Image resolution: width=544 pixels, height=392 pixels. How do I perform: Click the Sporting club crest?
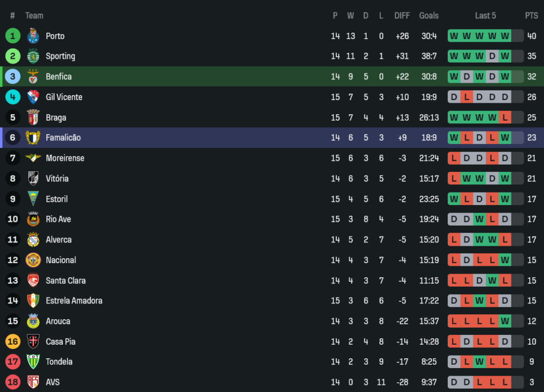(33, 56)
